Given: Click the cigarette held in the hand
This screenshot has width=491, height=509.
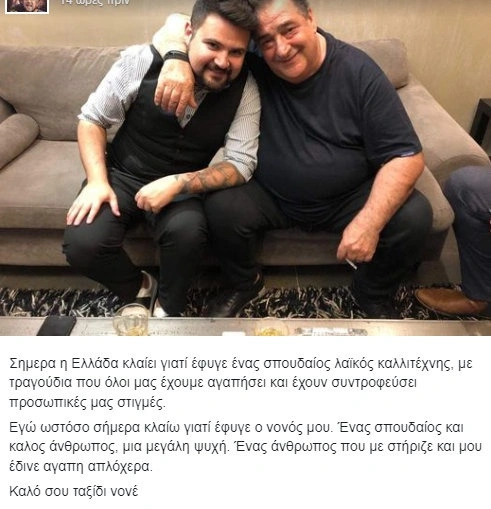Looking at the screenshot, I should coord(351,264).
